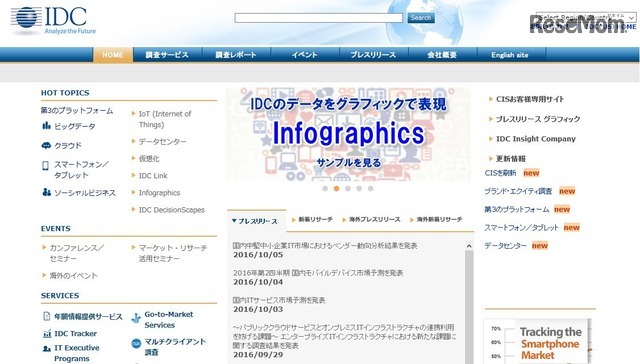Open the ビッグデータ topic link

75,126
